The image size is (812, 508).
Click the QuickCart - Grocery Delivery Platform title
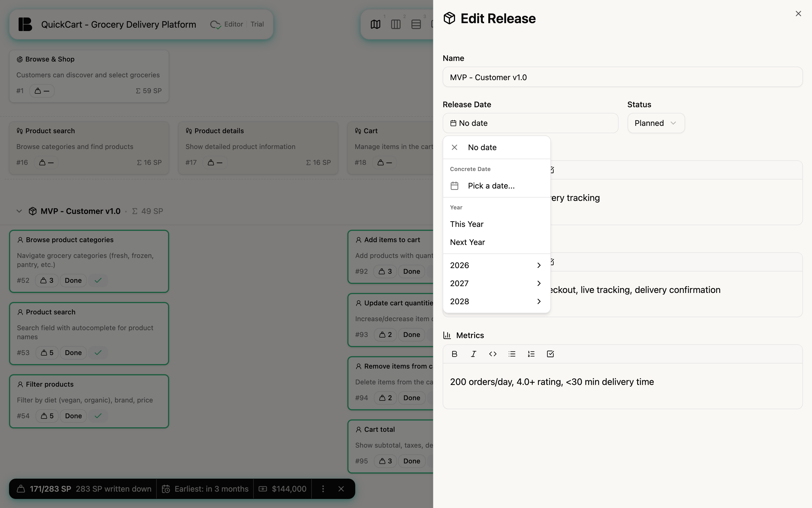[118, 24]
